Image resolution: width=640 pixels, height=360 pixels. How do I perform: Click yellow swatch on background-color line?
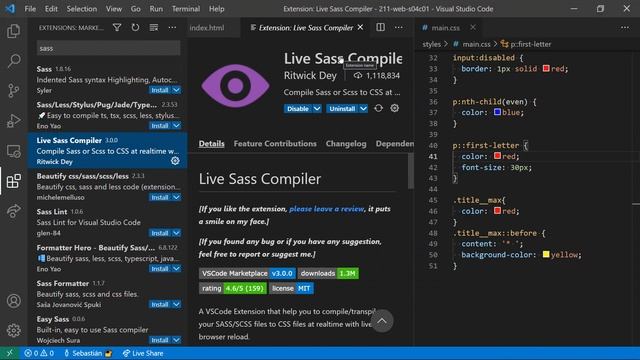click(x=546, y=254)
